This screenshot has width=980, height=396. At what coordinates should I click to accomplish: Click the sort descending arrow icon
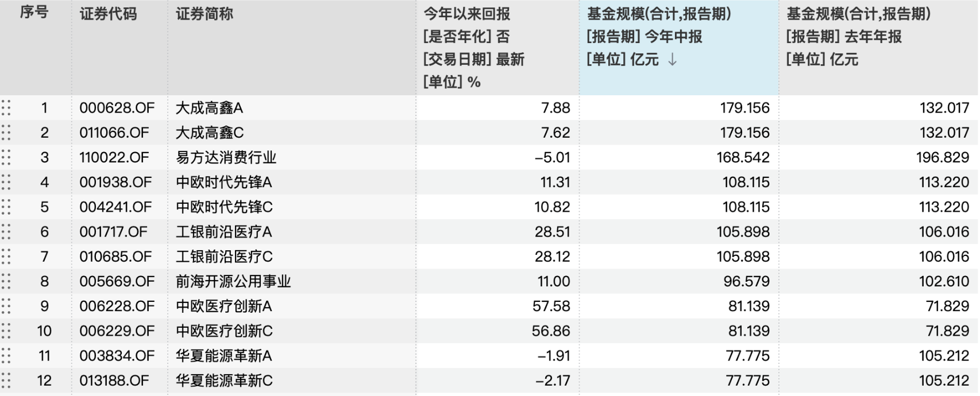click(x=673, y=60)
